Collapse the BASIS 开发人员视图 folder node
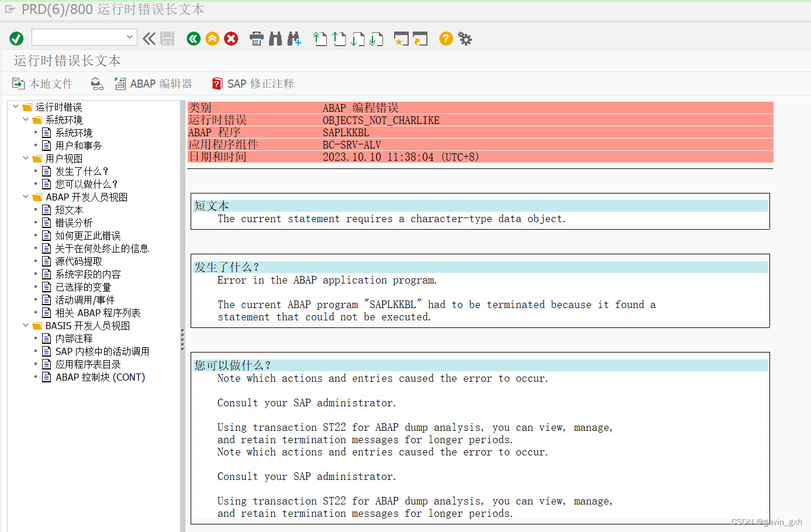The image size is (811, 532). coord(26,325)
